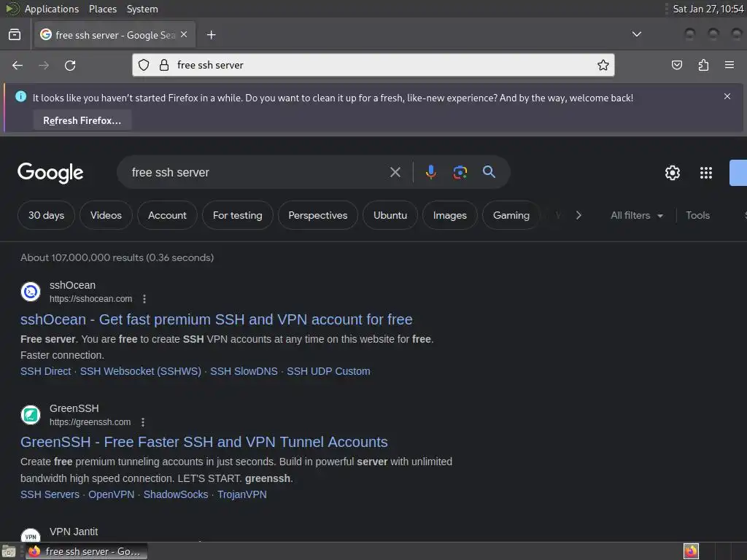Start voice search with microphone icon
Image resolution: width=747 pixels, height=560 pixels.
click(430, 172)
